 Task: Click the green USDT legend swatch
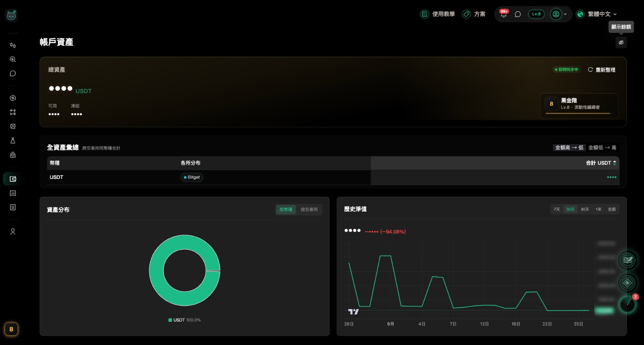[170, 320]
